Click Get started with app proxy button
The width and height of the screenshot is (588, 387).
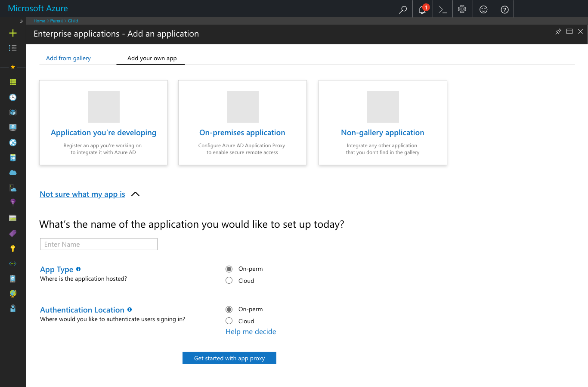[229, 358]
